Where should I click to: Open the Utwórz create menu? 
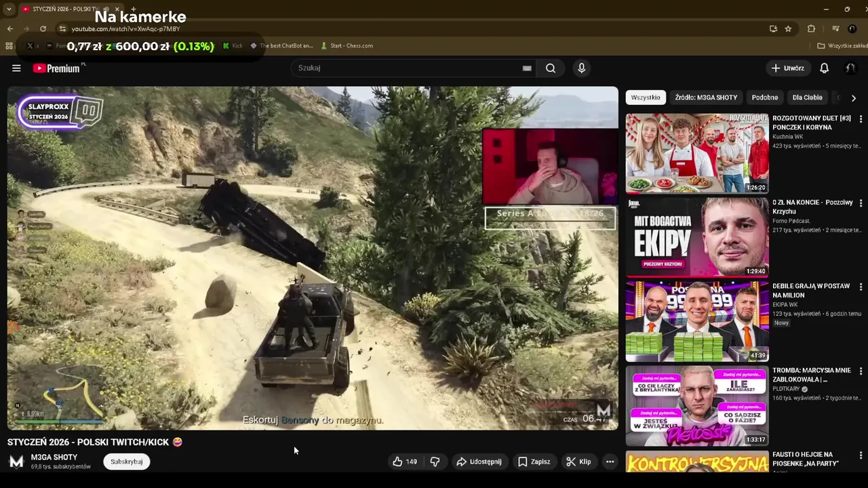click(x=788, y=68)
